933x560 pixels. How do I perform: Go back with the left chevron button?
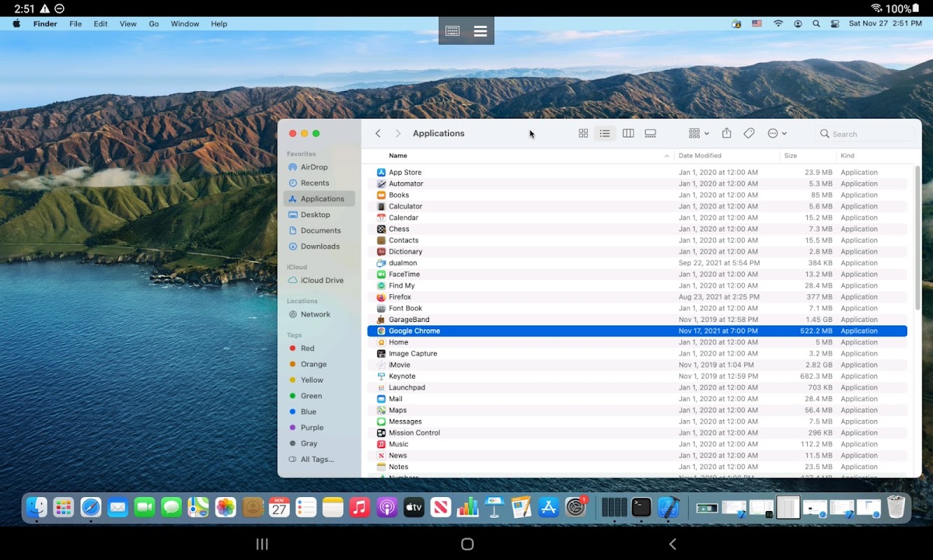(378, 134)
